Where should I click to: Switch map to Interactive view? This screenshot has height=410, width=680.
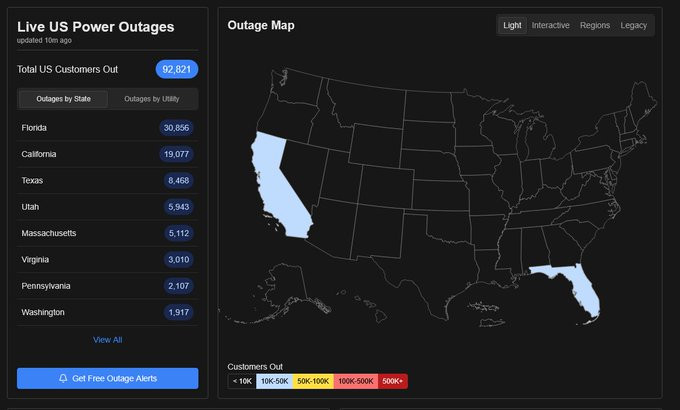pos(551,25)
